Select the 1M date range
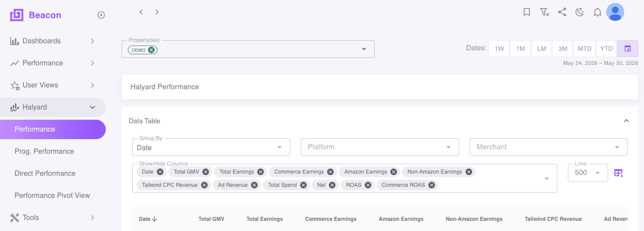The width and height of the screenshot is (644, 231). pos(520,49)
